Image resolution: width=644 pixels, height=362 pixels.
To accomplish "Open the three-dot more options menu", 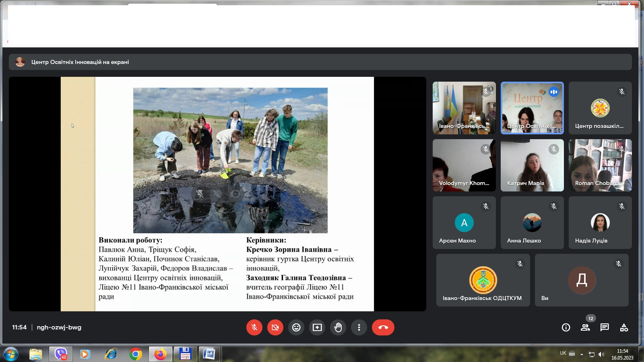I will 359,327.
